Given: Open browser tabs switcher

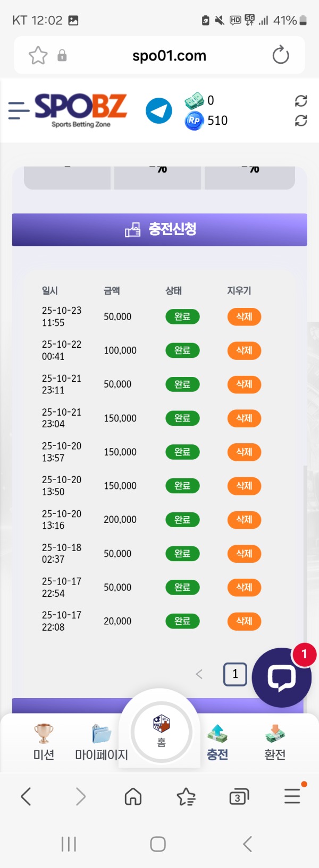Looking at the screenshot, I should tap(238, 796).
